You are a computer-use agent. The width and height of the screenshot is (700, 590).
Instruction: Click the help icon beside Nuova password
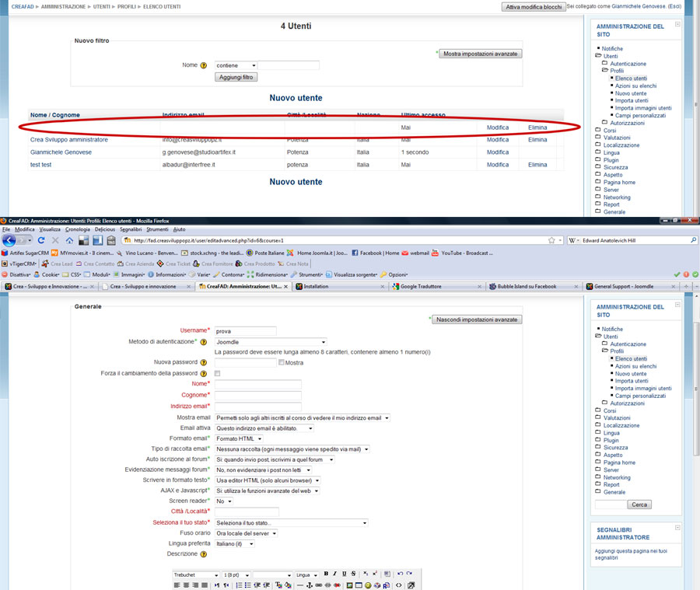click(204, 362)
